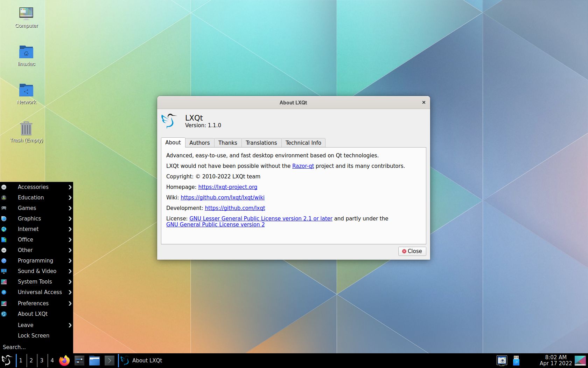Screen dimensions: 588x368
Task: Switch to the Authors tab
Action: (199, 143)
